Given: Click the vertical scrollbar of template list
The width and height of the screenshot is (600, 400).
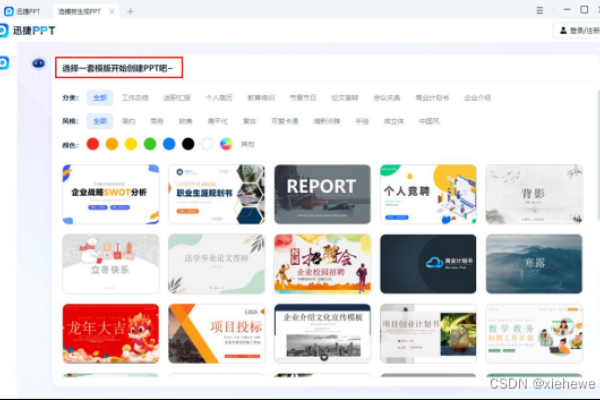Looking at the screenshot, I should pyautogui.click(x=598, y=155).
